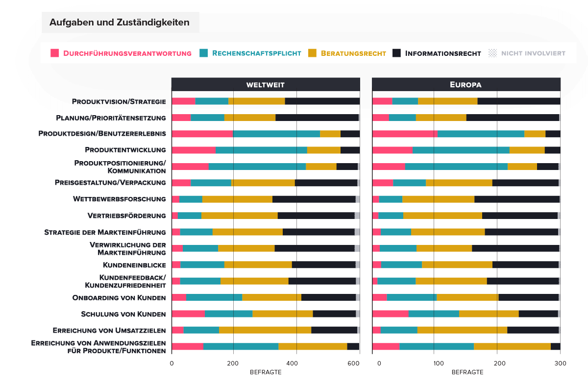Click teal Europa segment for Produktpositionierung/Kommunikation
The image size is (588, 387).
(x=456, y=167)
